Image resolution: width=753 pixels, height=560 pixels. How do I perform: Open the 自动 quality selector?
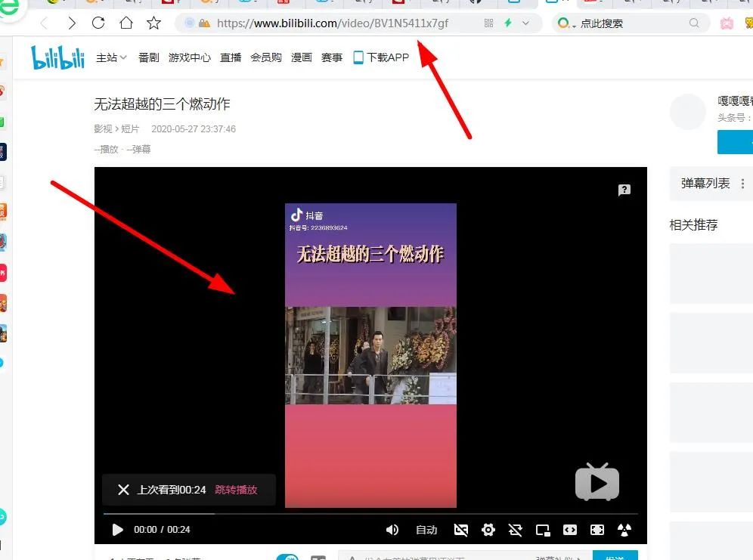[426, 530]
